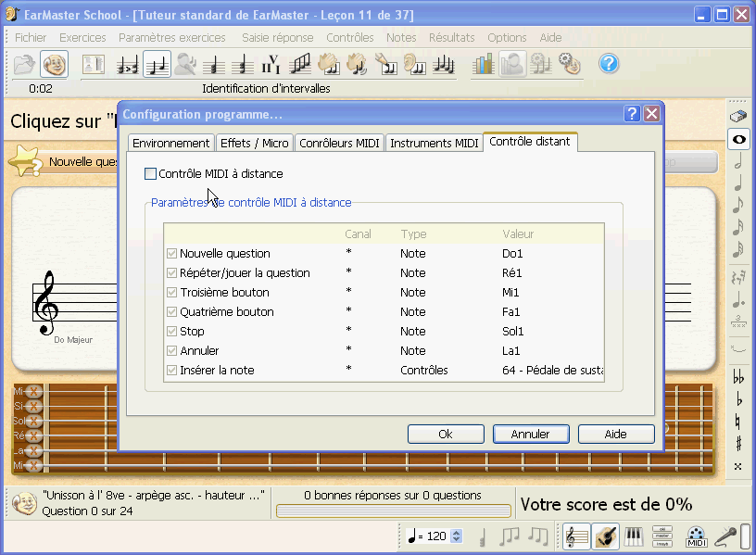This screenshot has width=756, height=555.
Task: Open the Aide menu in menu bar
Action: 550,38
